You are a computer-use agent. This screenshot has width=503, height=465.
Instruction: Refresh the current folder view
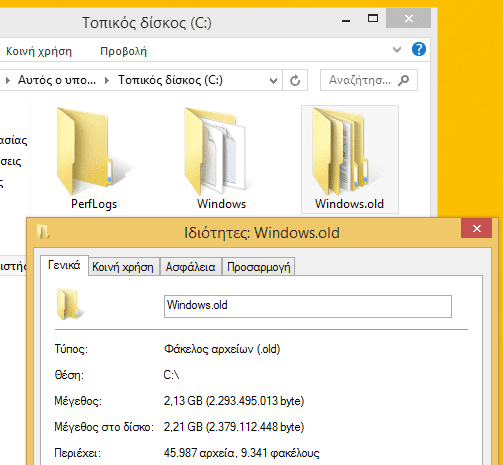(x=295, y=80)
